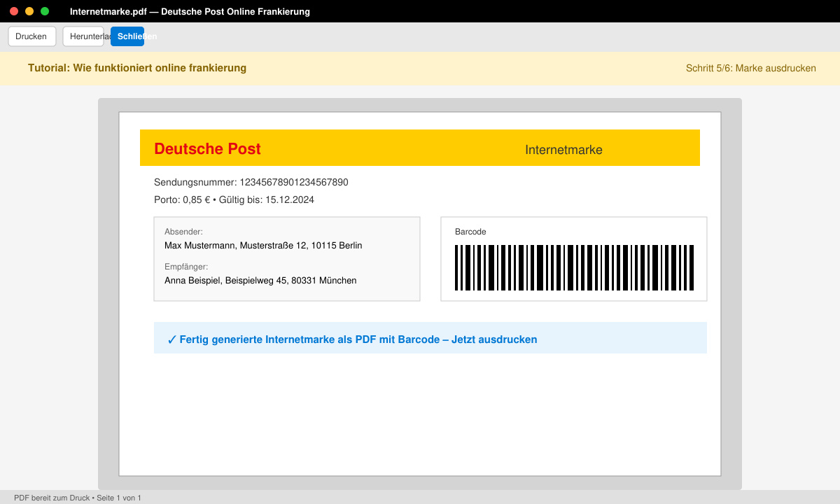
Task: Click the Drucken button
Action: [x=31, y=36]
